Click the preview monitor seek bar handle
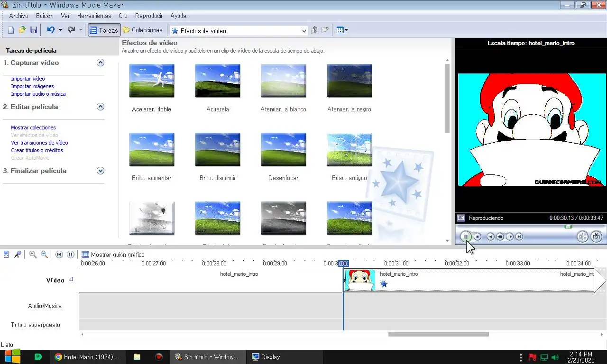 tap(568, 227)
